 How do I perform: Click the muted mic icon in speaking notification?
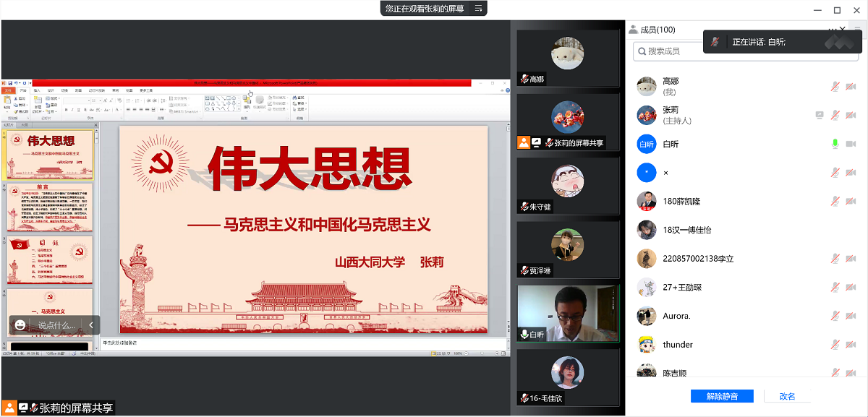tap(715, 42)
